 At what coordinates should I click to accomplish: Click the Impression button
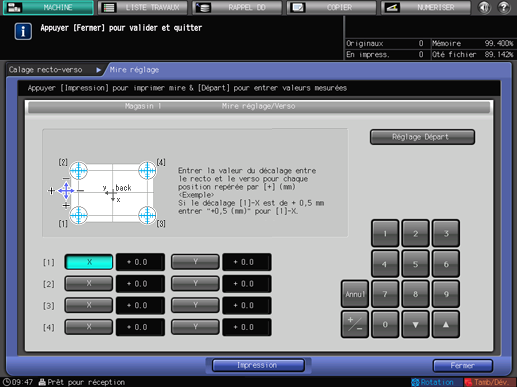[258, 365]
